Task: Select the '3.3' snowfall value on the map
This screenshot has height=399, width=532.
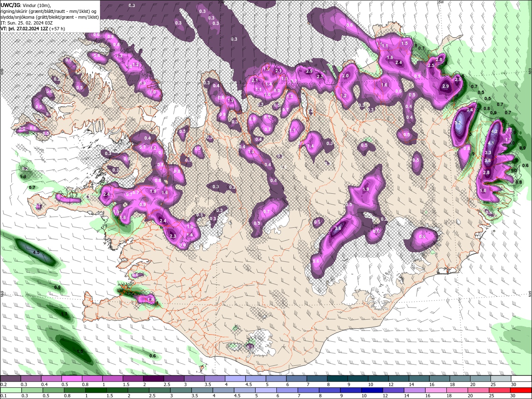Action: click(x=488, y=153)
